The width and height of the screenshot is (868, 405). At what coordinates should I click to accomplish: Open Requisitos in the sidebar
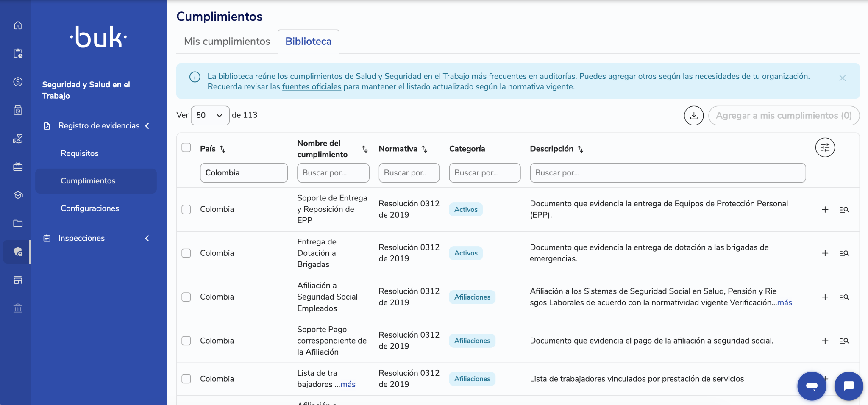click(80, 153)
